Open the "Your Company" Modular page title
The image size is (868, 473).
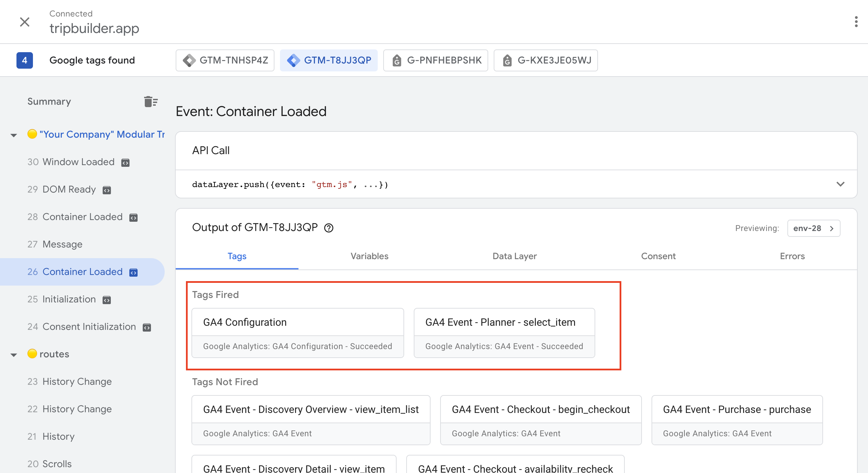coord(102,135)
